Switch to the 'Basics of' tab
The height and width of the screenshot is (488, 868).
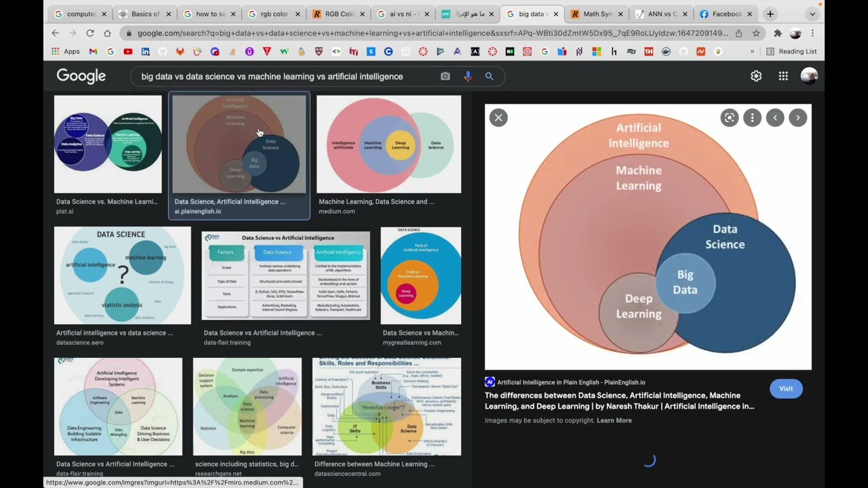click(x=145, y=14)
